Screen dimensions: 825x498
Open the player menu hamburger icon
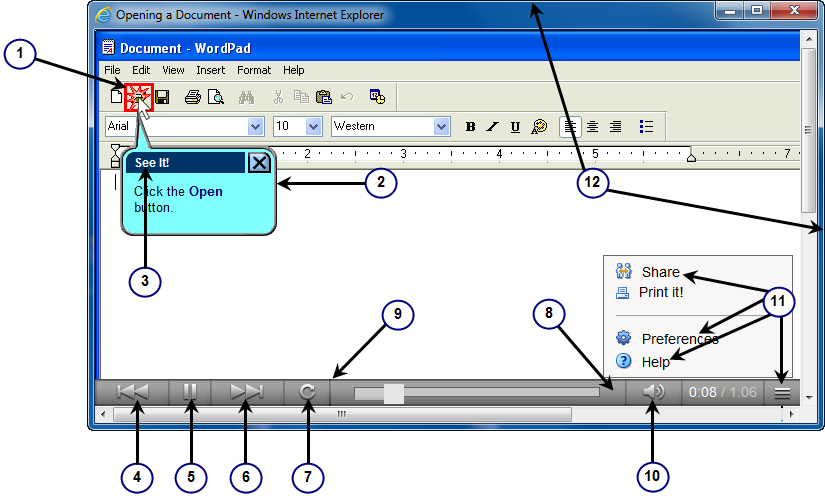[782, 392]
